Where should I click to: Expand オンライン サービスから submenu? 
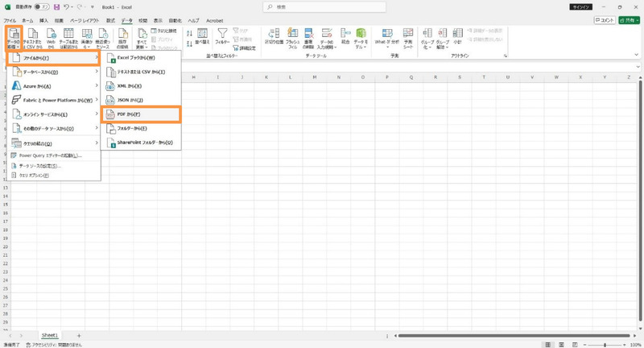[x=53, y=114]
